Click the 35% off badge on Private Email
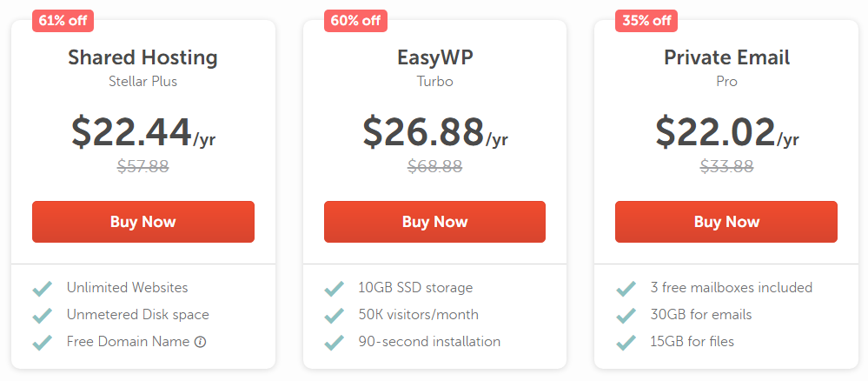The image size is (868, 381). click(x=646, y=21)
